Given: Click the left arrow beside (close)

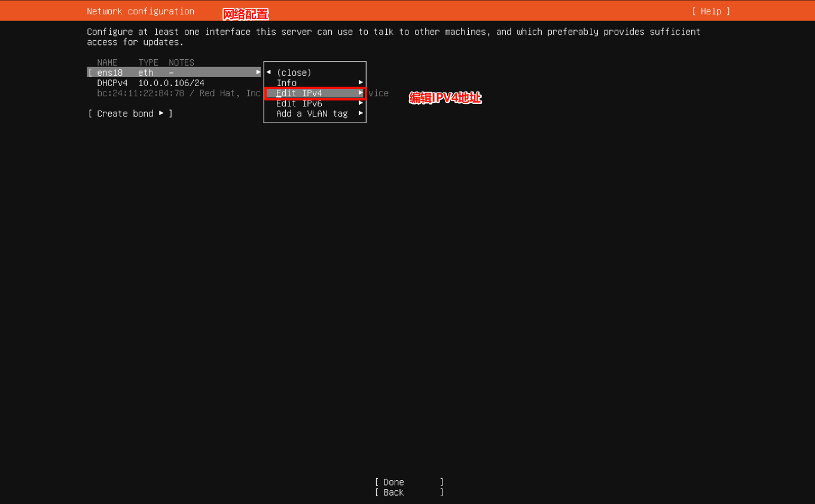Looking at the screenshot, I should click(x=269, y=72).
